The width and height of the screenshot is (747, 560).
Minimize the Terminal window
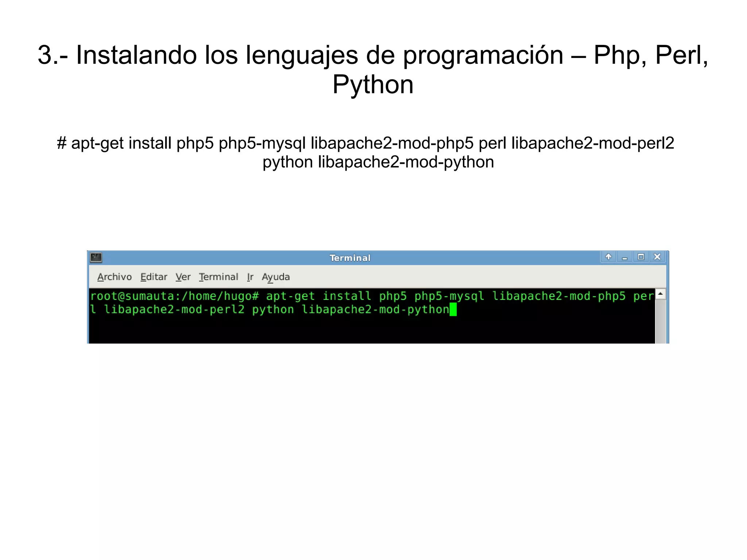pyautogui.click(x=625, y=257)
